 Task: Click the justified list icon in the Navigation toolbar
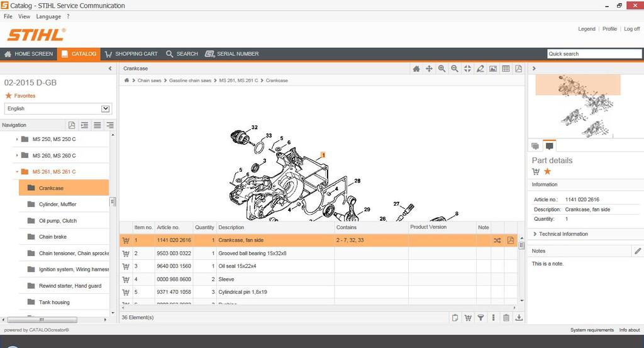coord(97,125)
